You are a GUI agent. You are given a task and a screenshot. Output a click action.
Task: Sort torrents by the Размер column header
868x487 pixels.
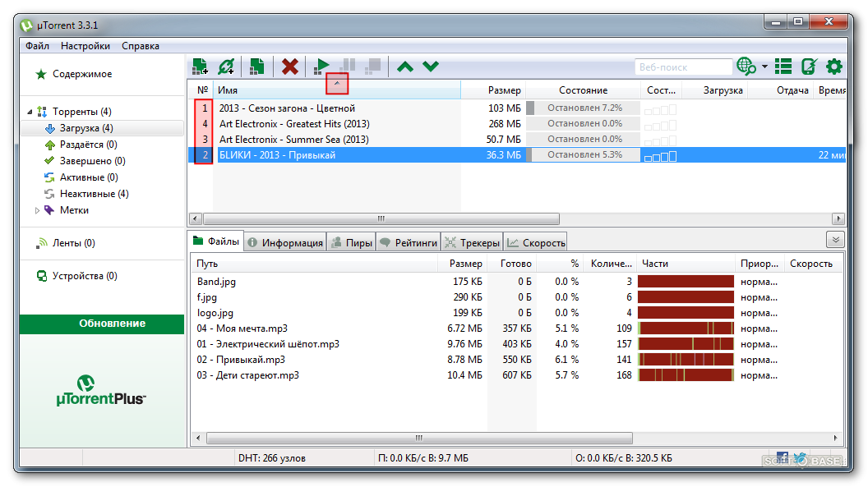[492, 90]
